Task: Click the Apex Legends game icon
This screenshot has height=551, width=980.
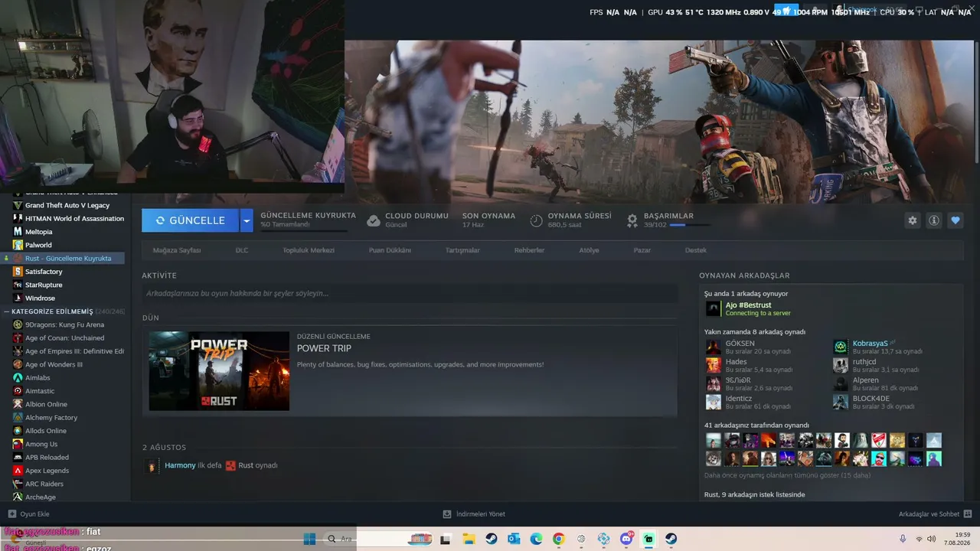Action: coord(18,471)
